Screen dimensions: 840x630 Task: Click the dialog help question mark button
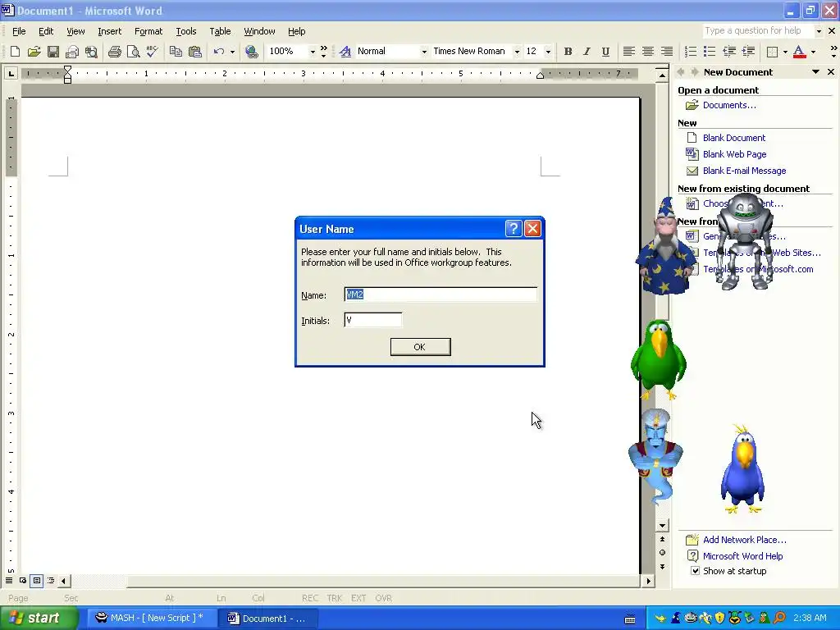tap(514, 229)
